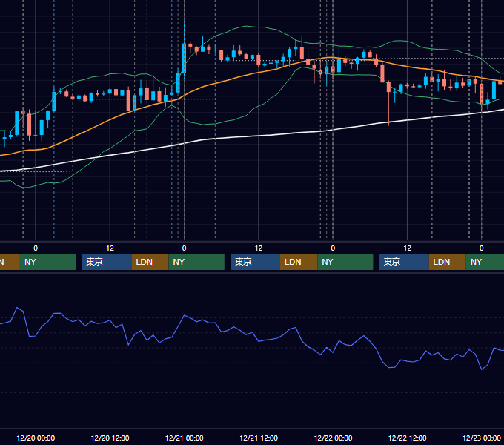Image resolution: width=504 pixels, height=445 pixels.
Task: Select the 12/21 12:00 date label
Action: (x=259, y=438)
